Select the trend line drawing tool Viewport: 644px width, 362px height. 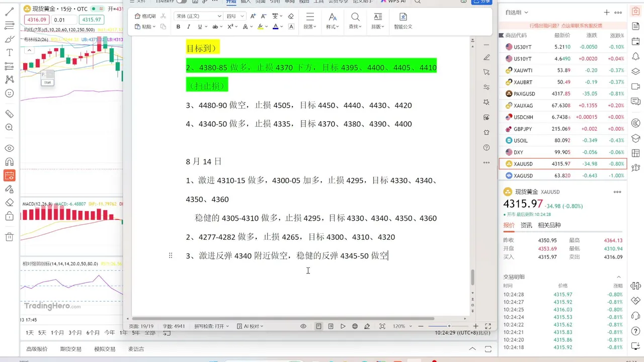tap(9, 12)
